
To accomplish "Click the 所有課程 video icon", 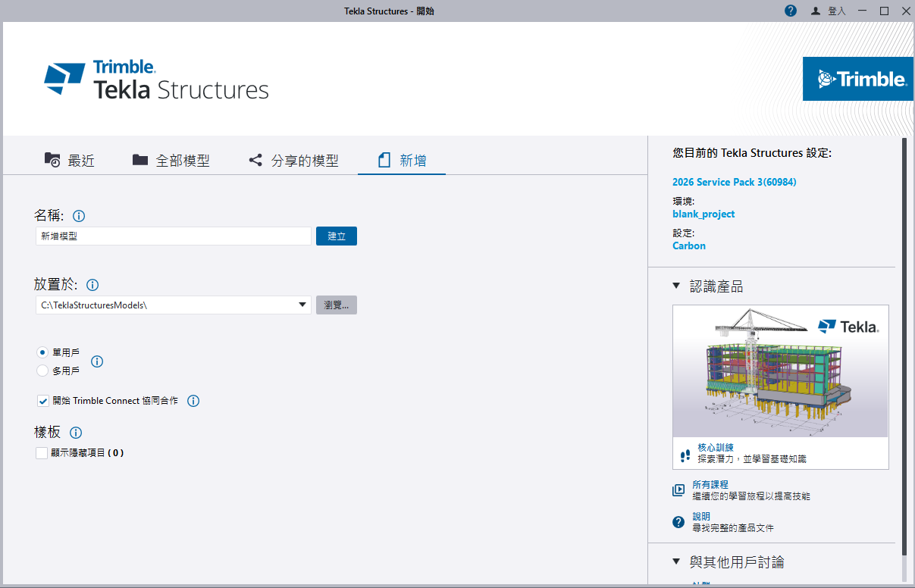I will pos(678,490).
